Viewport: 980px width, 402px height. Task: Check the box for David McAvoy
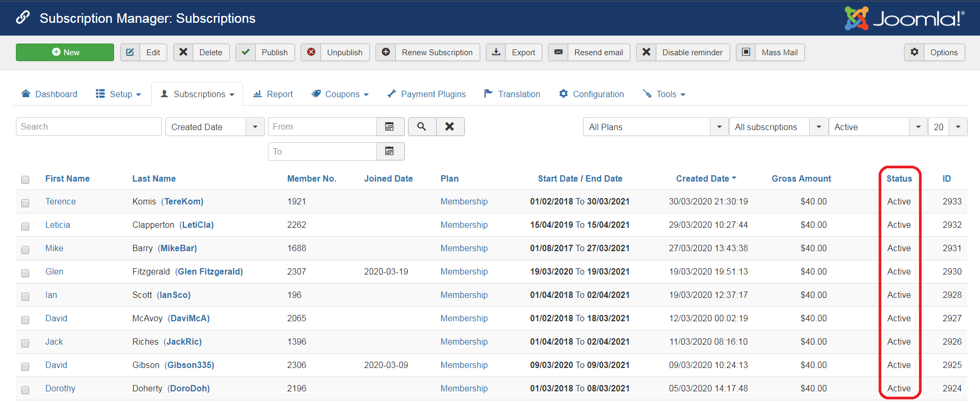[x=25, y=320]
